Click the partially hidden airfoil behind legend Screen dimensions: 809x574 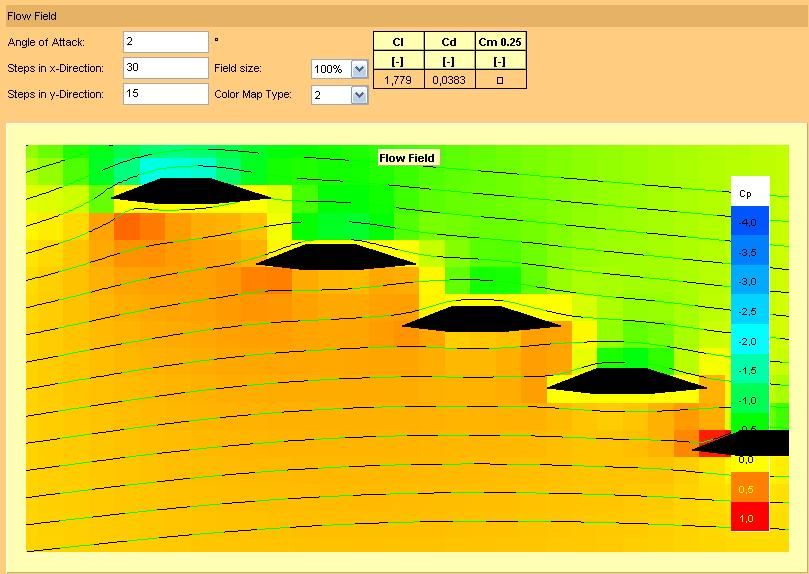(741, 443)
